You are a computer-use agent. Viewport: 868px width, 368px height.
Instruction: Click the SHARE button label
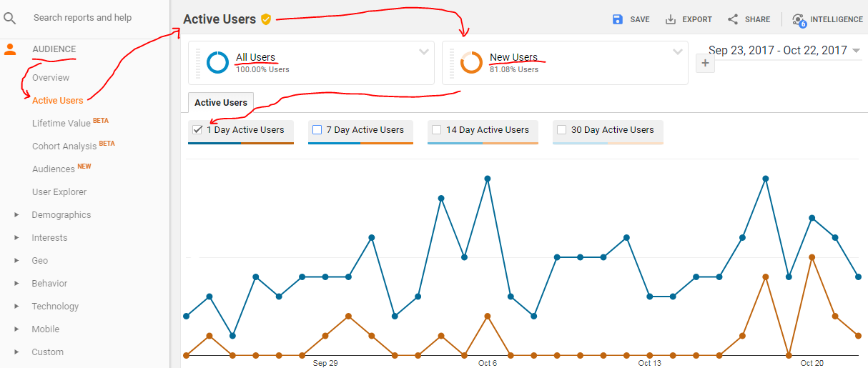(758, 20)
